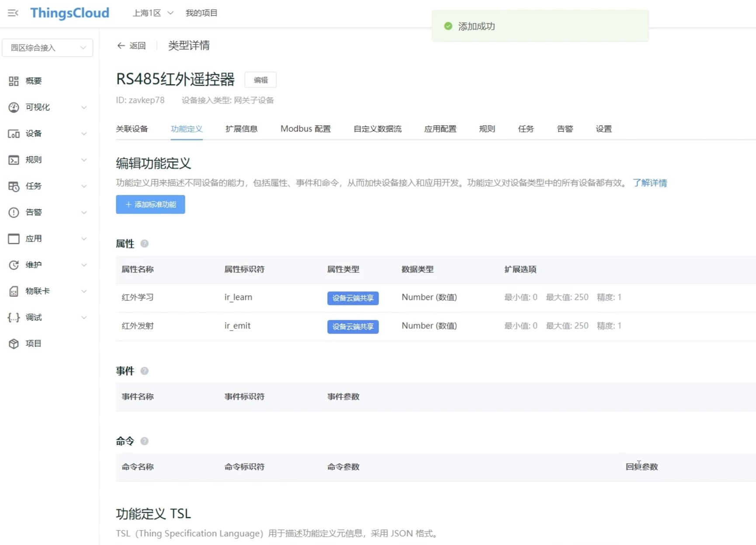
Task: Click the ID: zavkep78 text
Action: [x=140, y=100]
